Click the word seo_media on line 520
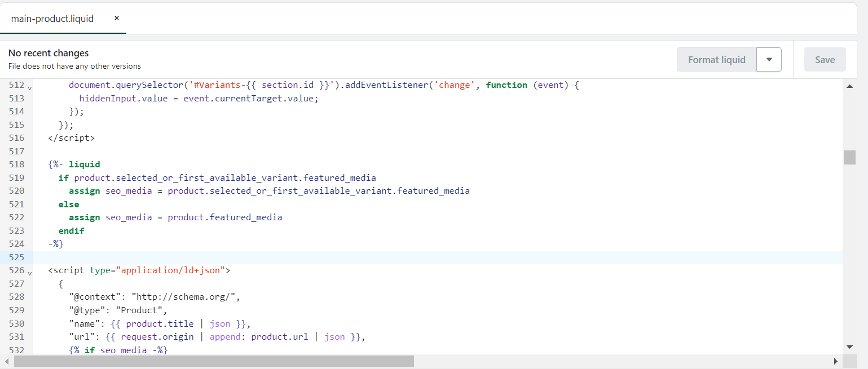The height and width of the screenshot is (369, 868). 129,191
